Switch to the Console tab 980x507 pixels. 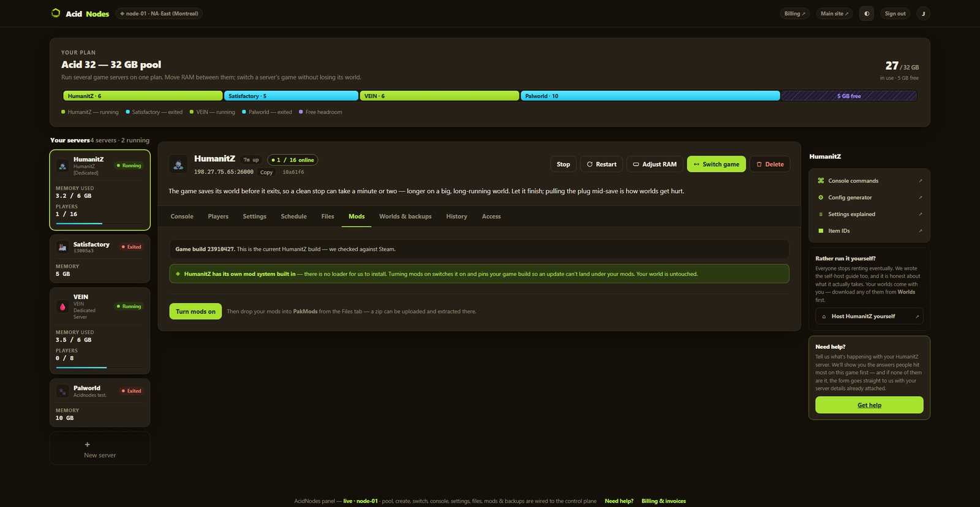click(182, 216)
